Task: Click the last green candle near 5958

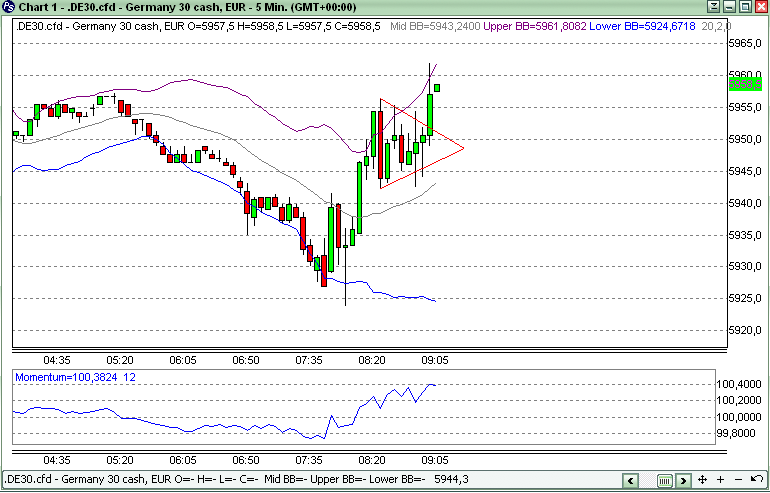Action: pyautogui.click(x=437, y=88)
